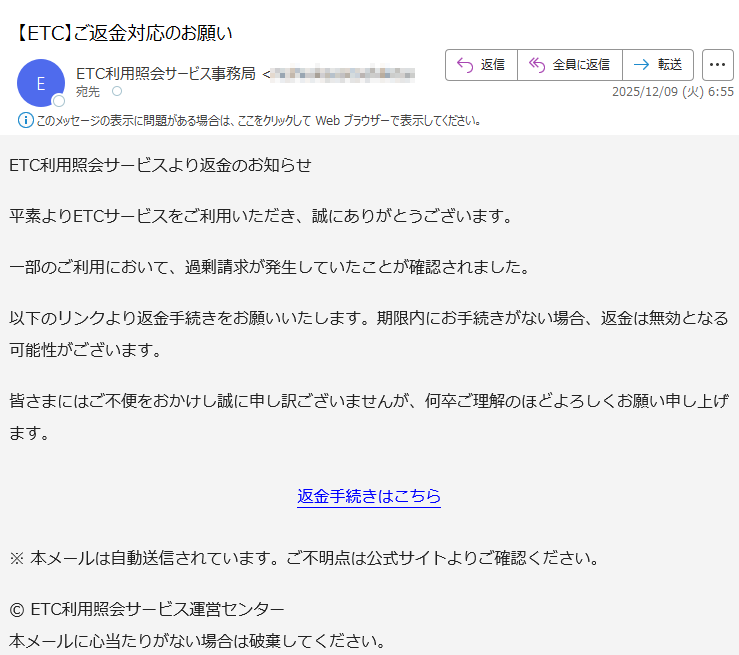This screenshot has width=739, height=655.
Task: Click the sender's blue "E" avatar
Action: point(40,83)
